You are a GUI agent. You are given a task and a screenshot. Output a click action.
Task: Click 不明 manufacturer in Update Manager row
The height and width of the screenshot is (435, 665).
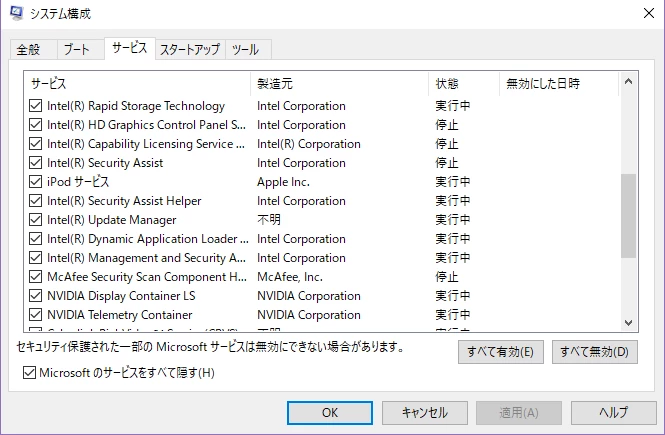[x=269, y=220]
